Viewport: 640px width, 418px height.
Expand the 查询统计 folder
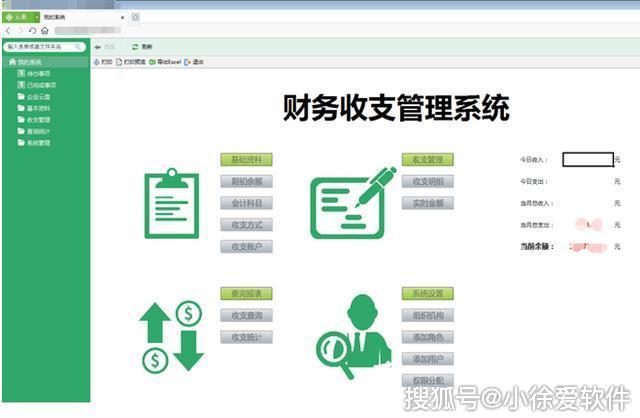(34, 131)
